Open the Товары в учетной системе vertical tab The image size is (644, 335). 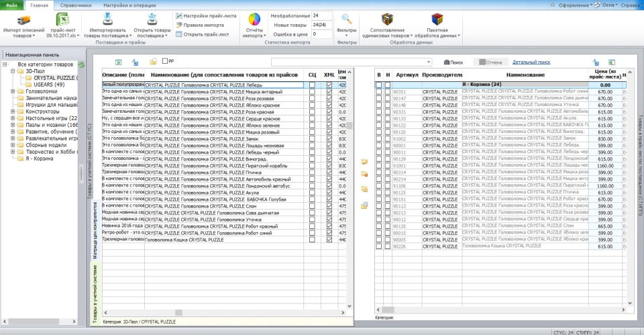pos(95,293)
